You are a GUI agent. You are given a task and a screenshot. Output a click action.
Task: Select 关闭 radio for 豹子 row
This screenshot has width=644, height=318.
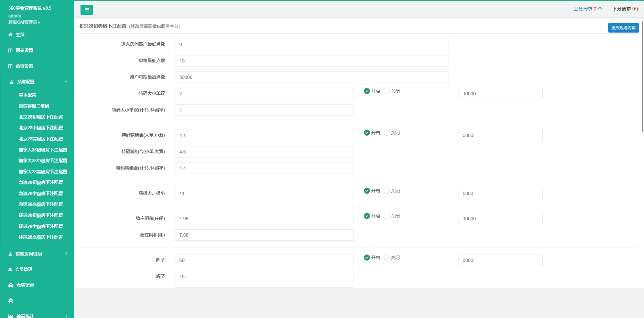[x=387, y=258]
